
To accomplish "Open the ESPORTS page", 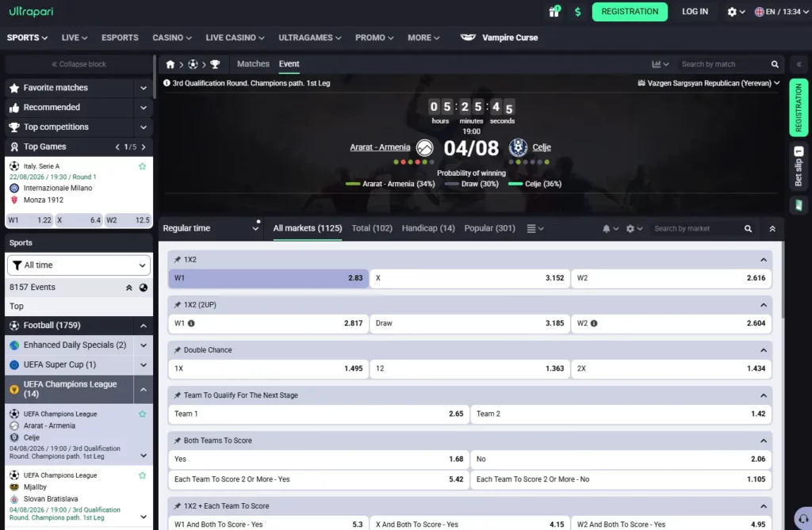I will (x=120, y=38).
